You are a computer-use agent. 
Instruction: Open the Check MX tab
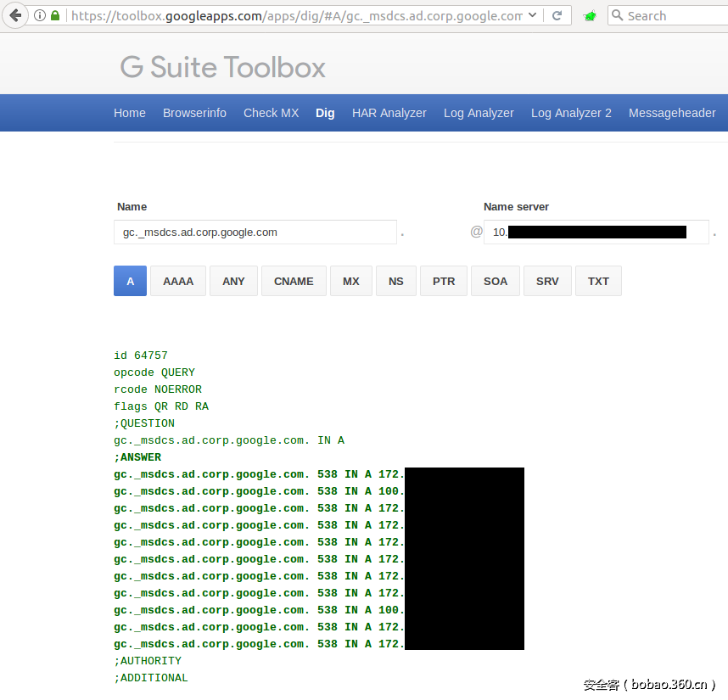(271, 113)
